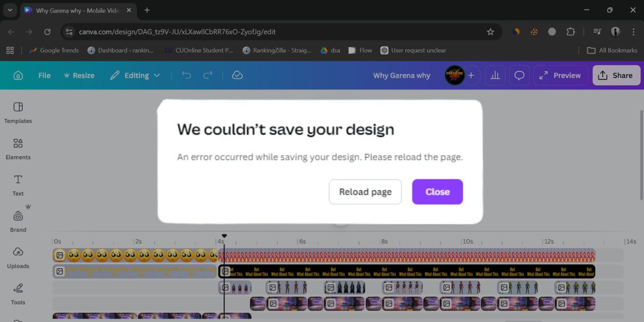Expand the All Bookmarks folder
Viewport: 644px width, 322px height.
coord(612,50)
